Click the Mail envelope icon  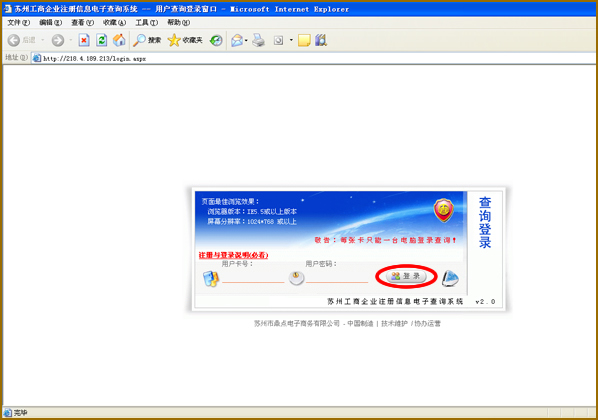coord(237,40)
